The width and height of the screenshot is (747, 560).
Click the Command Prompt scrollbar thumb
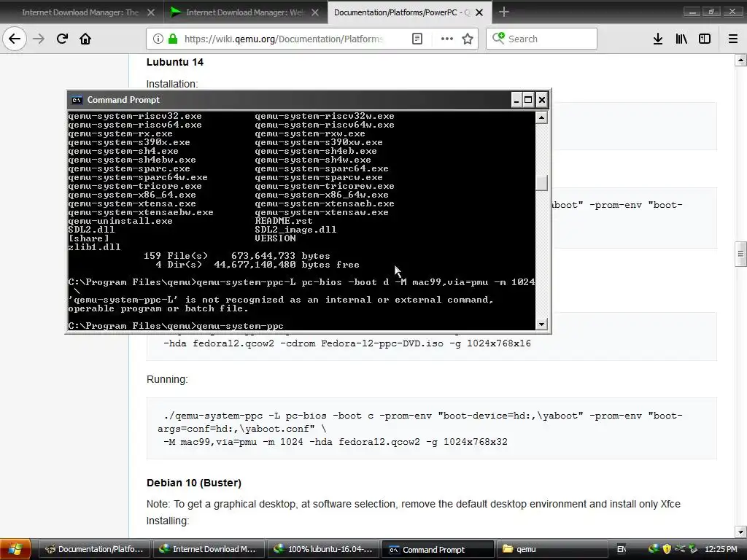[x=541, y=183]
